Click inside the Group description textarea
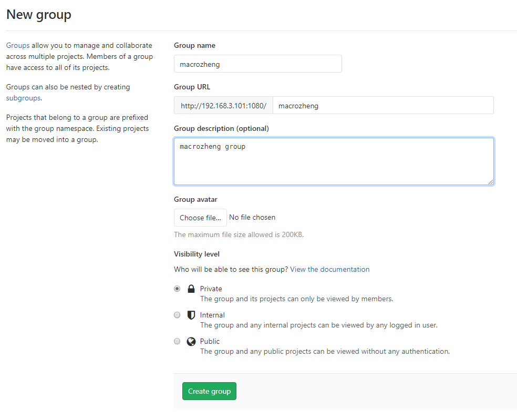The image size is (517, 420). 334,161
